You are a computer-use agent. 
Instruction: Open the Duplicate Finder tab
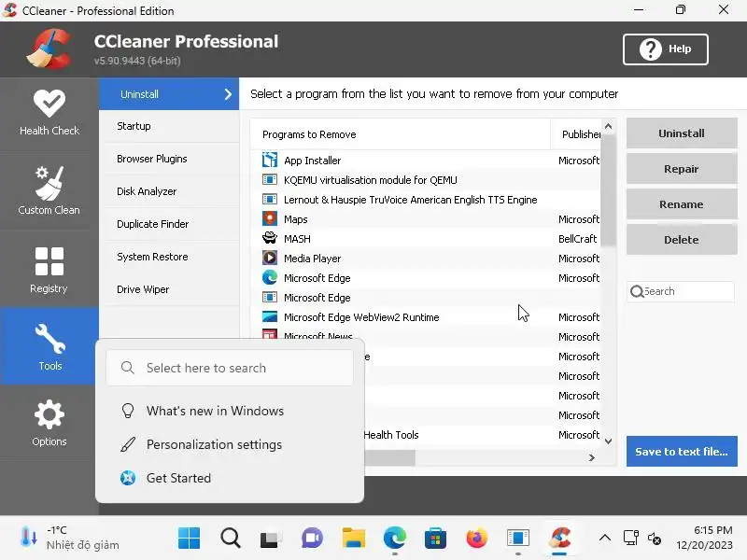[x=169, y=224]
